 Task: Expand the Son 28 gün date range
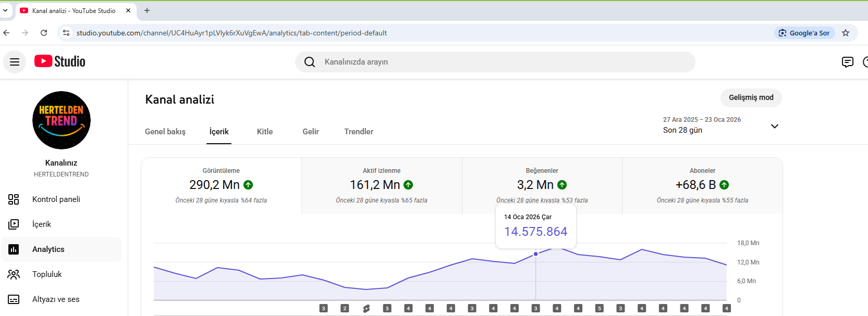[x=721, y=125]
